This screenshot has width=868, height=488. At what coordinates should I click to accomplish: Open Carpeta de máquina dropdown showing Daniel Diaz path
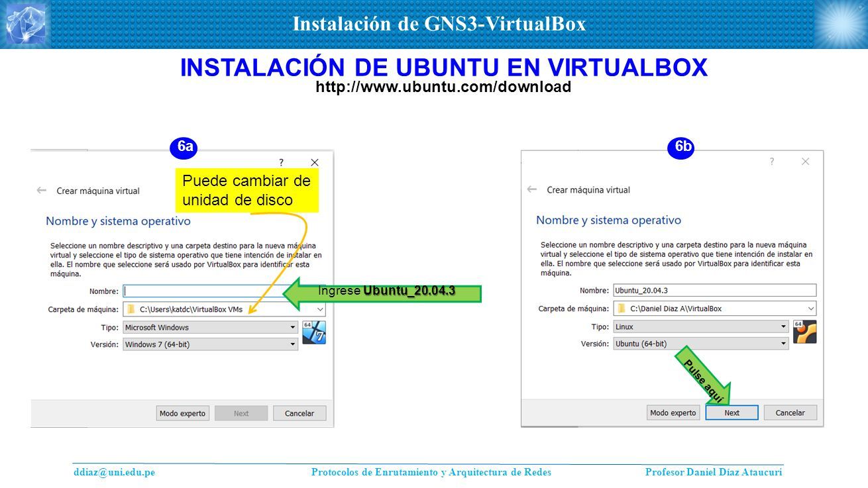point(715,309)
